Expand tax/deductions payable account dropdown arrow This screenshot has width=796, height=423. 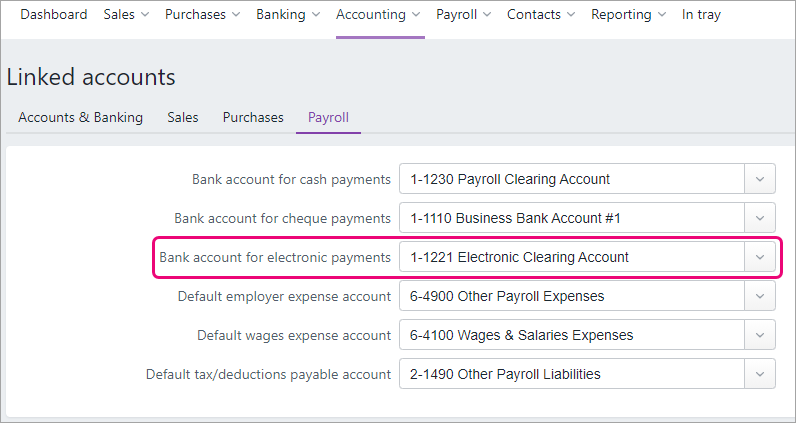pyautogui.click(x=760, y=374)
